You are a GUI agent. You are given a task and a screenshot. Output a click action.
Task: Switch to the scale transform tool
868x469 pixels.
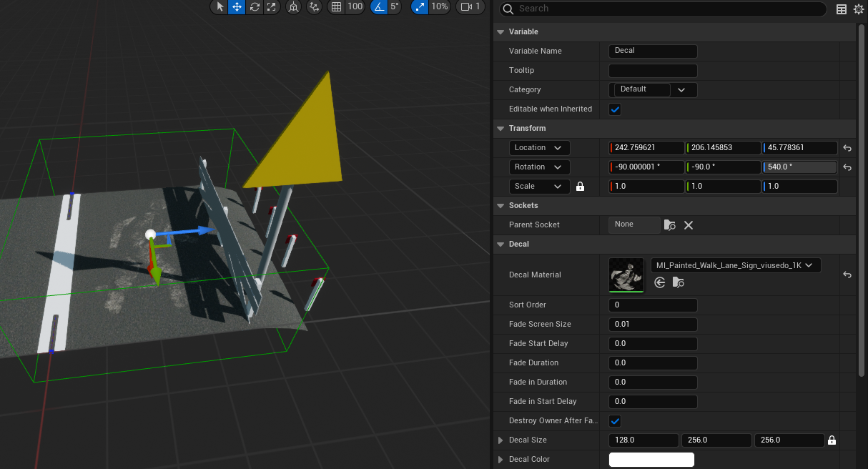click(272, 6)
